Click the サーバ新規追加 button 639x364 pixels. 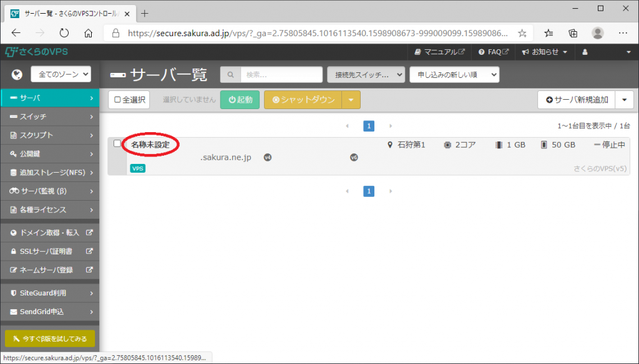click(576, 100)
